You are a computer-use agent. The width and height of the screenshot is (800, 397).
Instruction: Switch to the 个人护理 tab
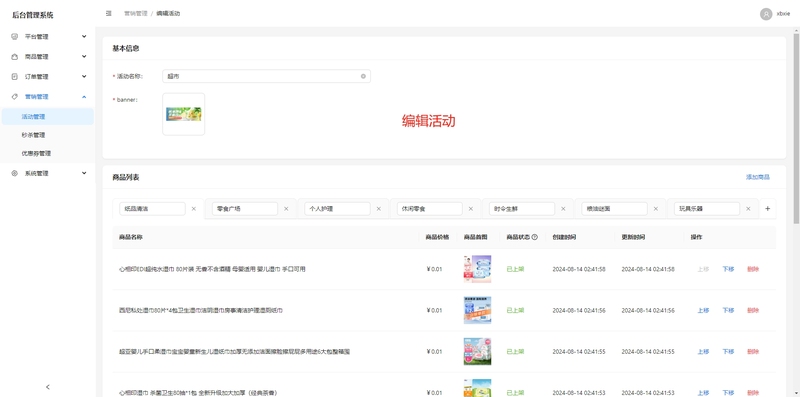[337, 209]
